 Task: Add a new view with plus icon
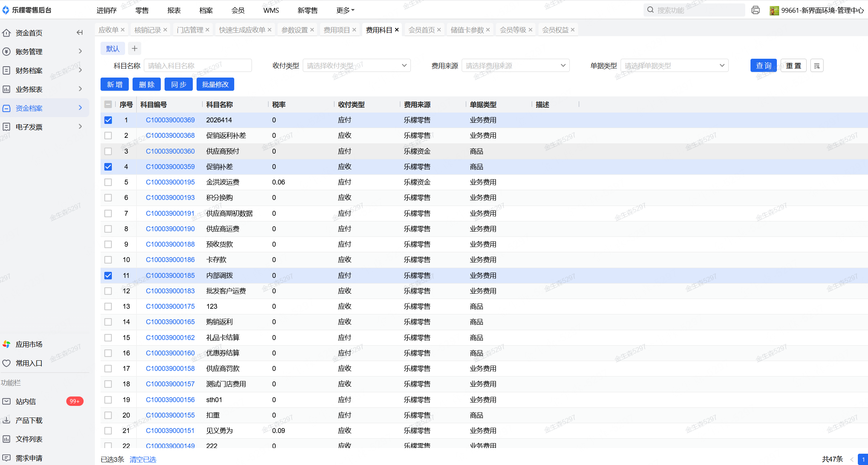point(134,49)
